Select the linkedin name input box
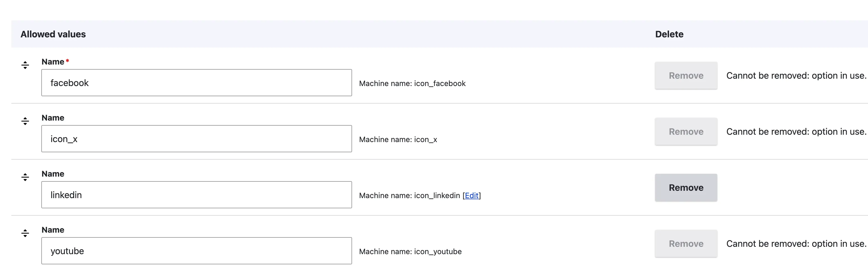Viewport: 868px width, 270px height. tap(196, 195)
